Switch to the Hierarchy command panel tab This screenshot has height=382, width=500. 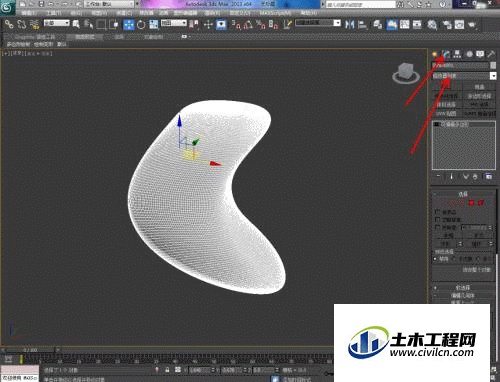[x=457, y=54]
